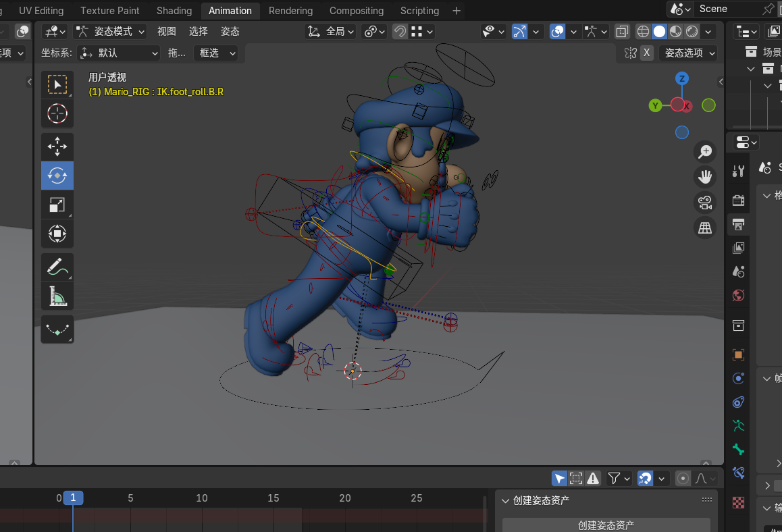Select the Breakdowner pose tool

[57, 329]
